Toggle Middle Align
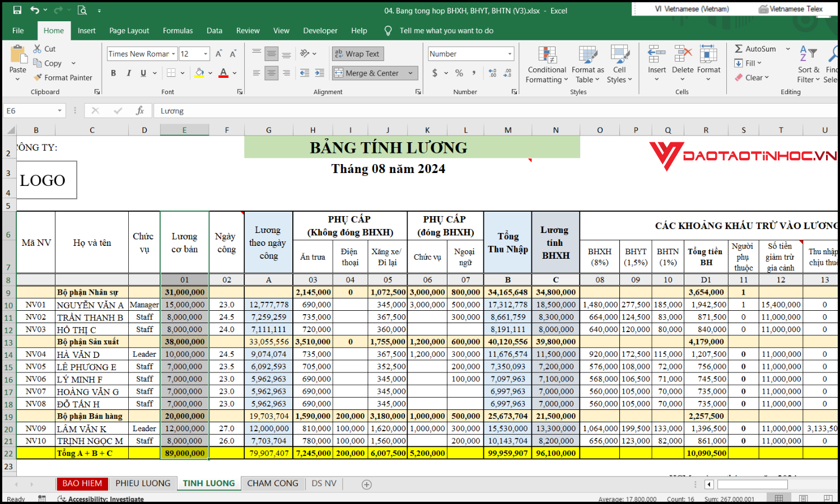 coord(272,54)
